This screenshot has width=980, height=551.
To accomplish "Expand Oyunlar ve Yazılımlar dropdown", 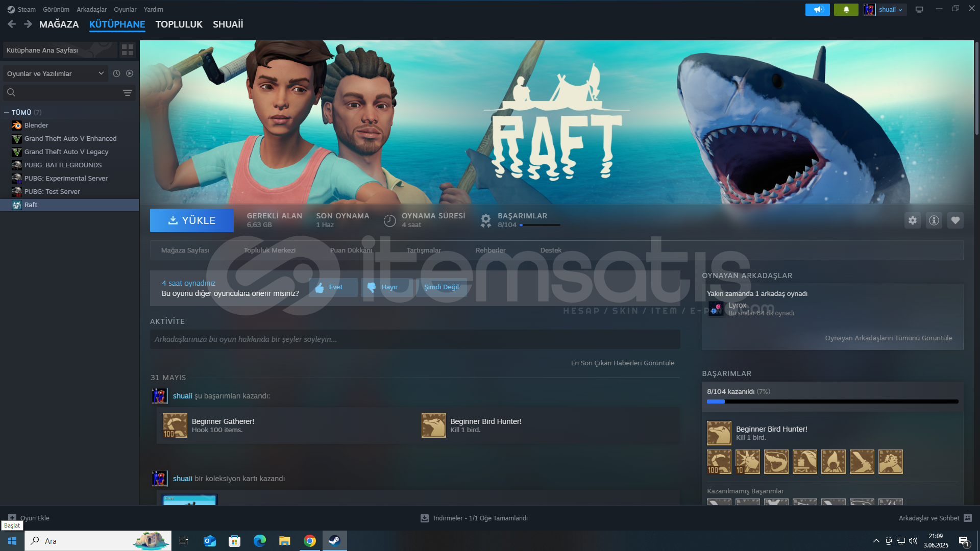I will click(x=56, y=73).
